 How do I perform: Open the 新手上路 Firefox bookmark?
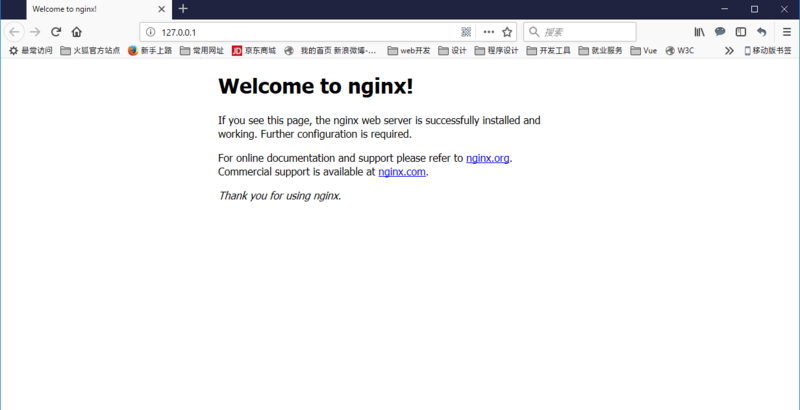(150, 50)
